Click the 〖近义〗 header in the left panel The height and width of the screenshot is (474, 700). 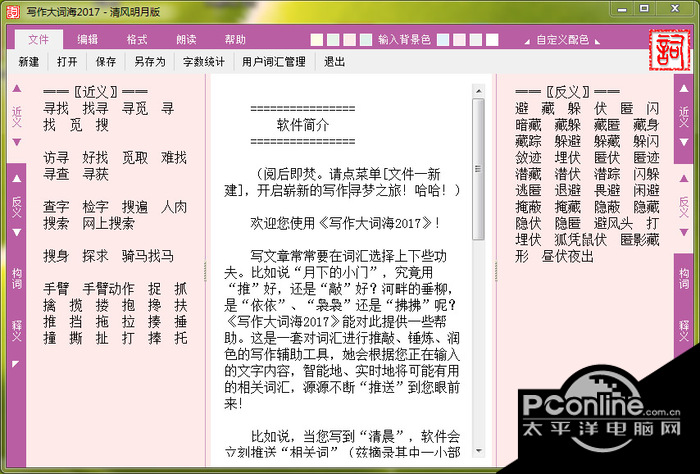pos(95,92)
